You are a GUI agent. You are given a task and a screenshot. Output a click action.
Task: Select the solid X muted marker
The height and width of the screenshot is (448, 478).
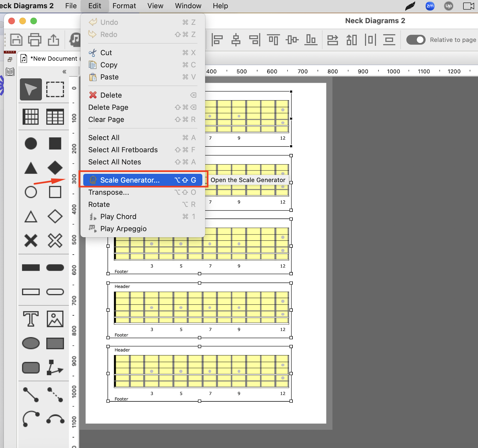tap(31, 241)
